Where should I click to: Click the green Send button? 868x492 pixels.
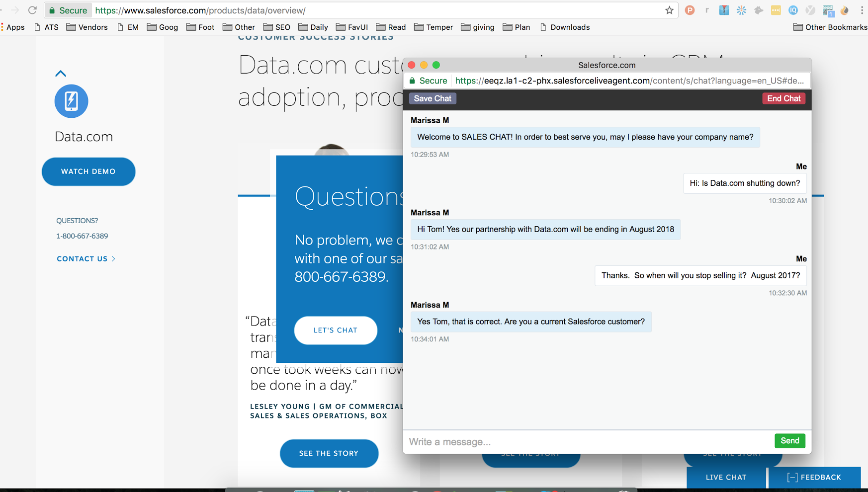point(789,441)
